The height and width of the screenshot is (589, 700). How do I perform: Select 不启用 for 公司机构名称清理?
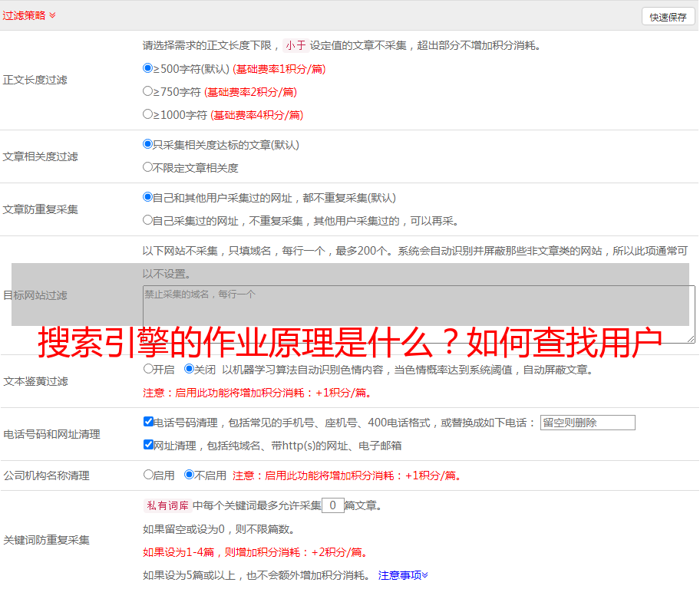[189, 475]
